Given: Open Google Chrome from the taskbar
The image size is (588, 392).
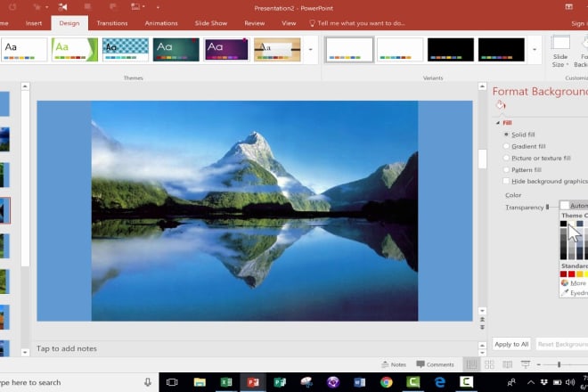Looking at the screenshot, I should [x=387, y=382].
